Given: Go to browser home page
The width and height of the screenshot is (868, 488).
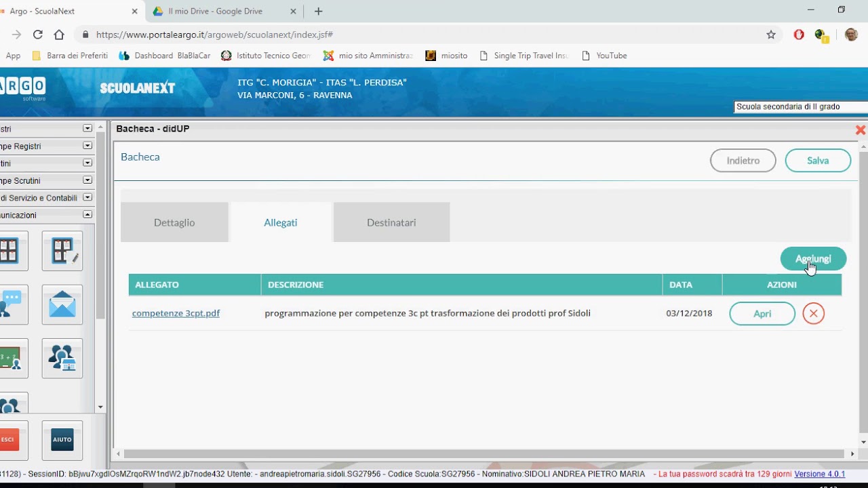Looking at the screenshot, I should (59, 35).
